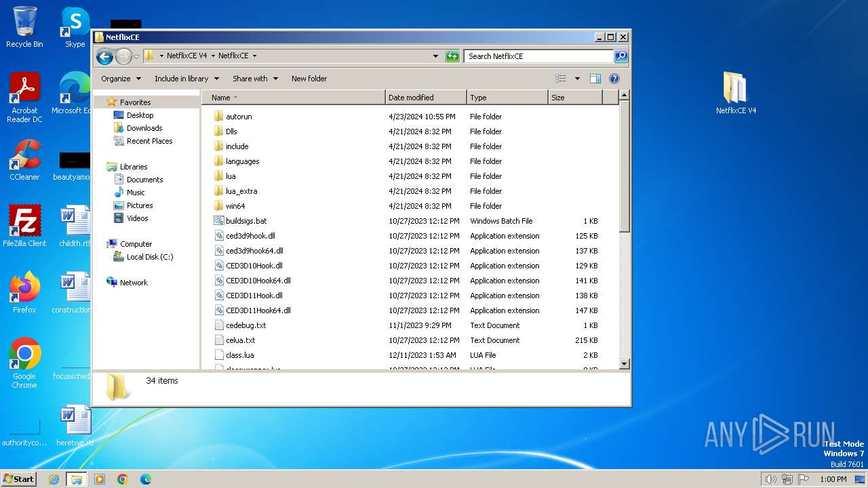The height and width of the screenshot is (488, 868).
Task: Open childth.rtf document on desktop
Action: [x=75, y=226]
